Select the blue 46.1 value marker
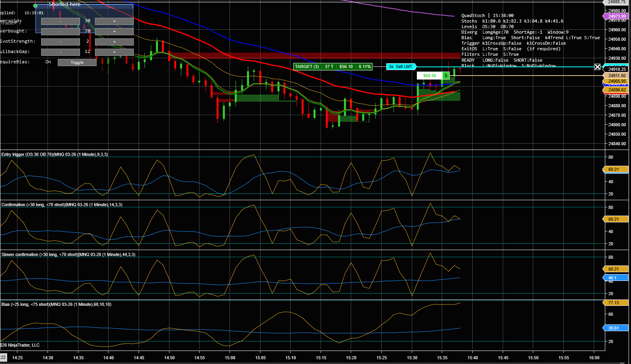 click(x=616, y=278)
